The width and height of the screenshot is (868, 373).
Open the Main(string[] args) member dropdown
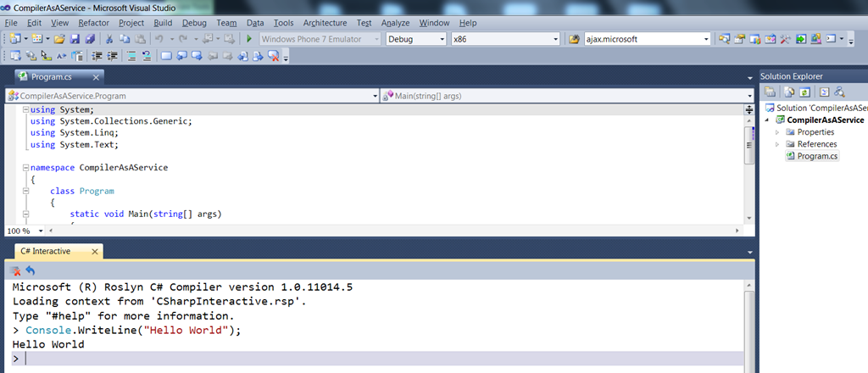tap(749, 97)
